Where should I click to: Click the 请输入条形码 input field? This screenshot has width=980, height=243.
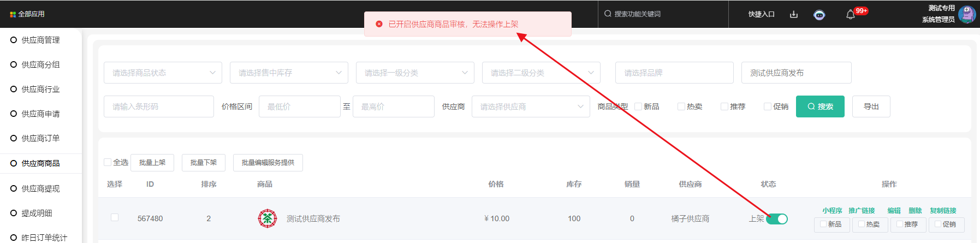tap(158, 106)
